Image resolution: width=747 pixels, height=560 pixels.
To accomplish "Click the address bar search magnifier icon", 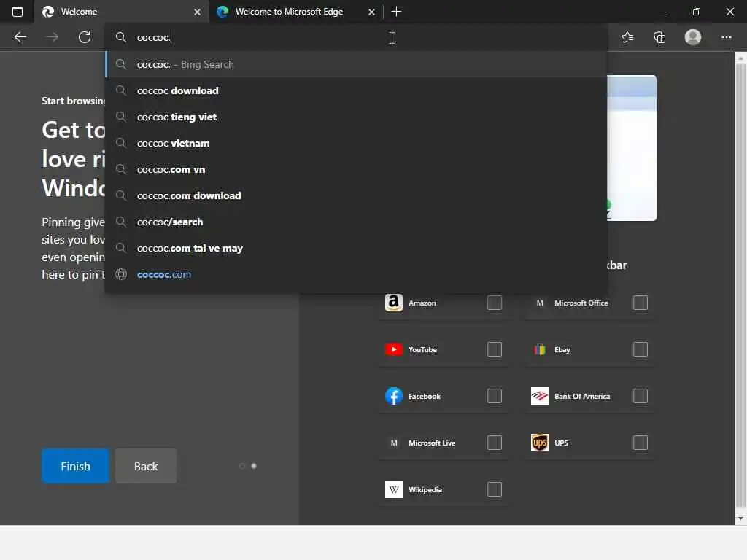I will 121,37.
